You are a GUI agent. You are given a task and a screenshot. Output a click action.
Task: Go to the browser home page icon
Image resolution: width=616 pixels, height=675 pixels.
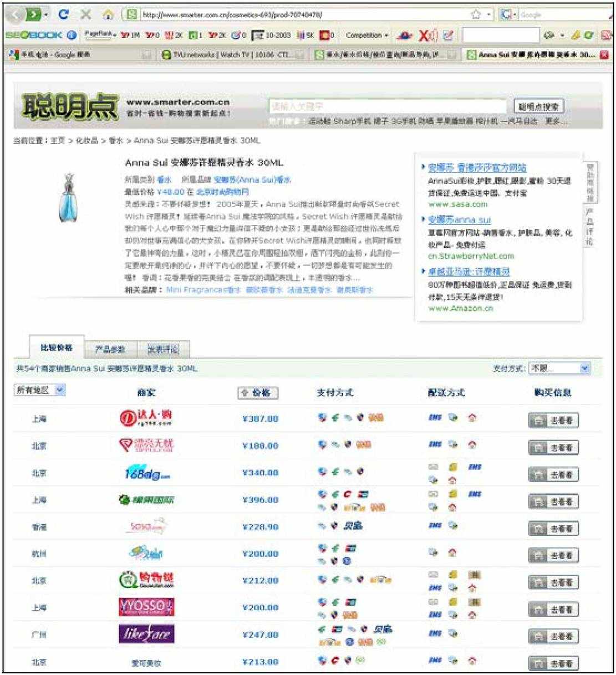click(108, 15)
